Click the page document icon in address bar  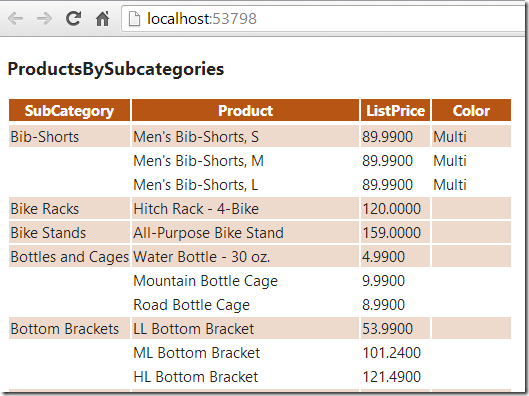pos(134,19)
